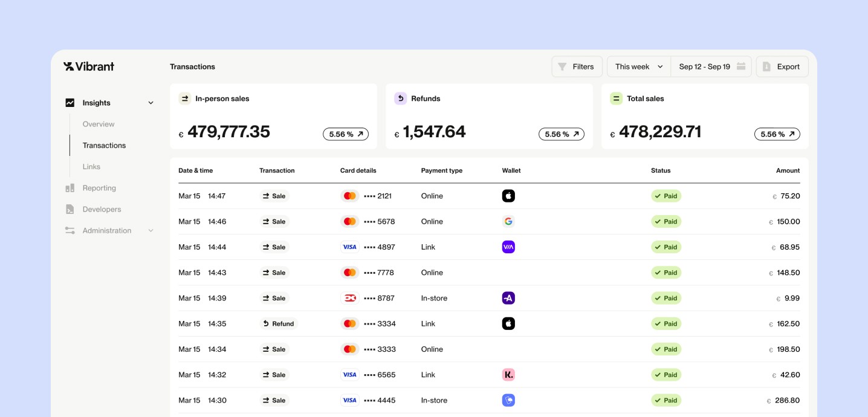Click the Refunds undo icon
Screen dimensions: 868x417
[401, 99]
